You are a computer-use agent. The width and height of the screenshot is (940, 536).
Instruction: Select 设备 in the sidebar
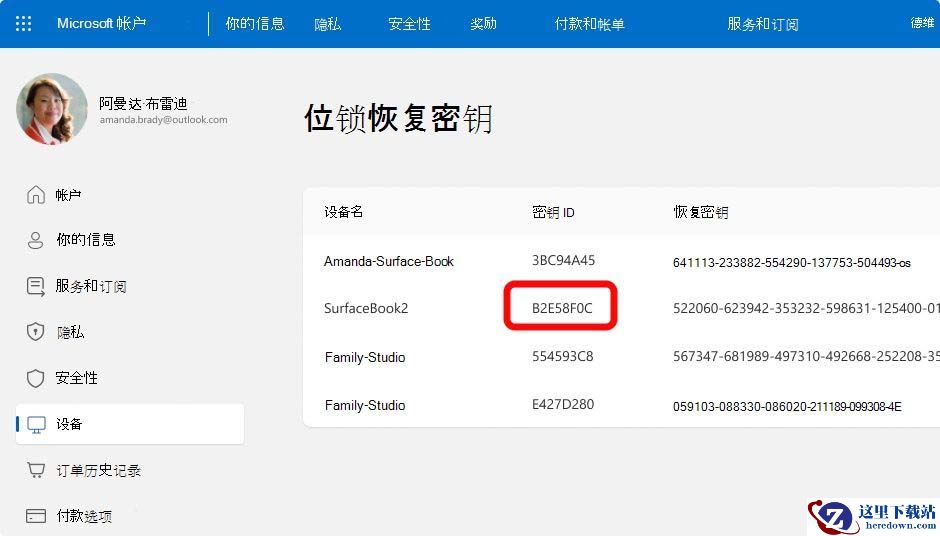(x=130, y=424)
